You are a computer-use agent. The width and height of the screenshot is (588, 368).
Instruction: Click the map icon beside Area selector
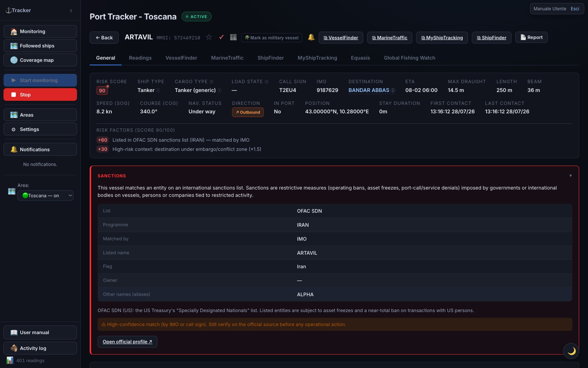point(12,191)
